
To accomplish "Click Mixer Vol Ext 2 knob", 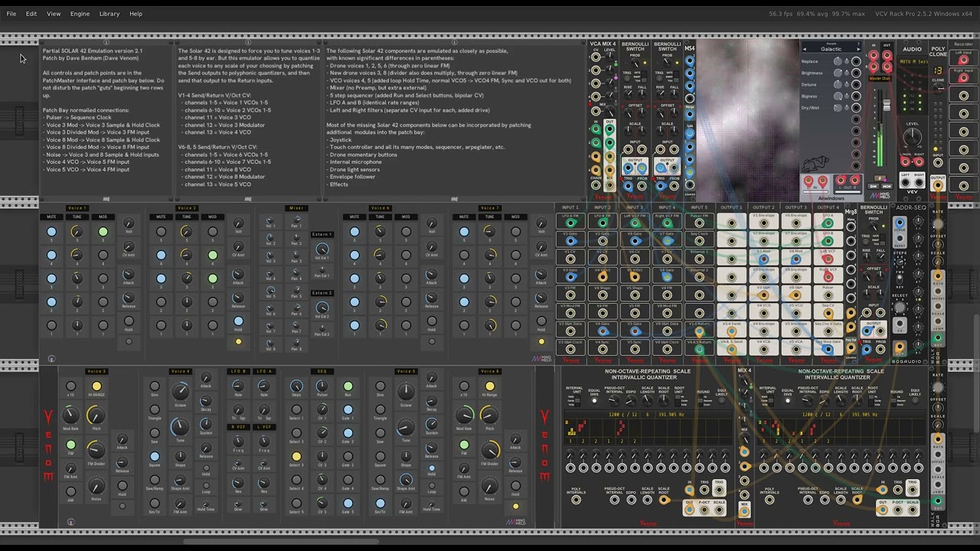I will coord(322,308).
